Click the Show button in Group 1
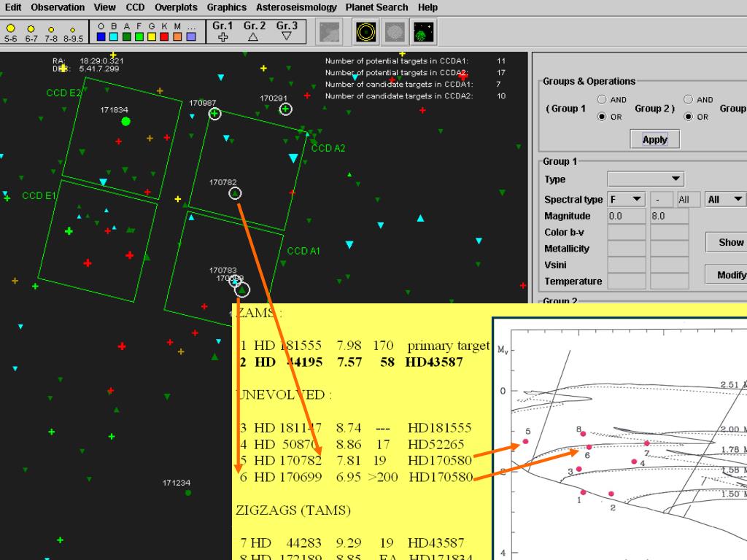Image resolution: width=747 pixels, height=560 pixels. [x=727, y=242]
